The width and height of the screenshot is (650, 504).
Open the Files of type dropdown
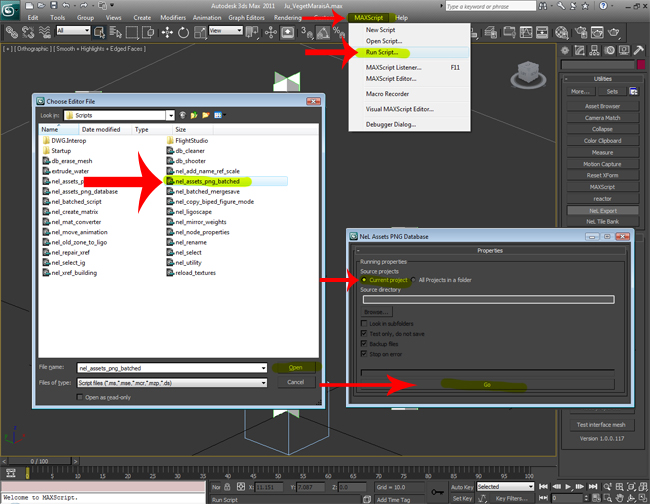[x=264, y=383]
